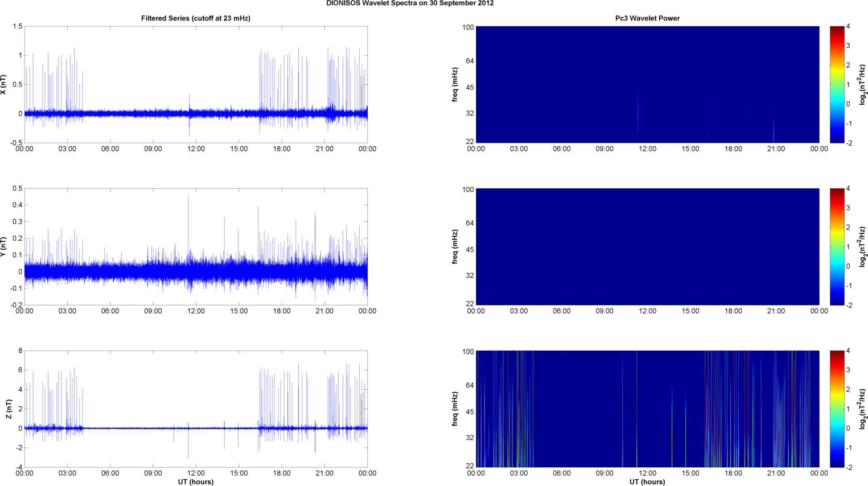The width and height of the screenshot is (868, 486).
Task: Click the bottom wavelet power spectrogram
Action: (x=647, y=409)
